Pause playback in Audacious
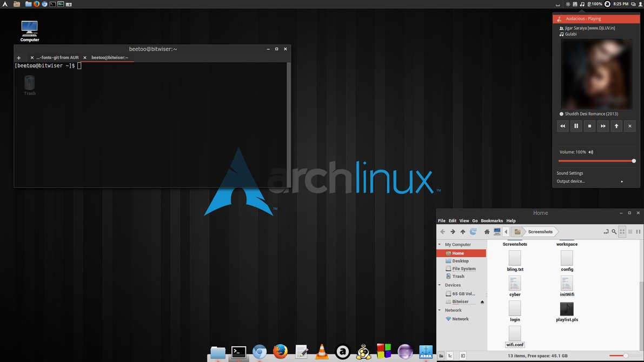The height and width of the screenshot is (362, 644). pyautogui.click(x=576, y=126)
